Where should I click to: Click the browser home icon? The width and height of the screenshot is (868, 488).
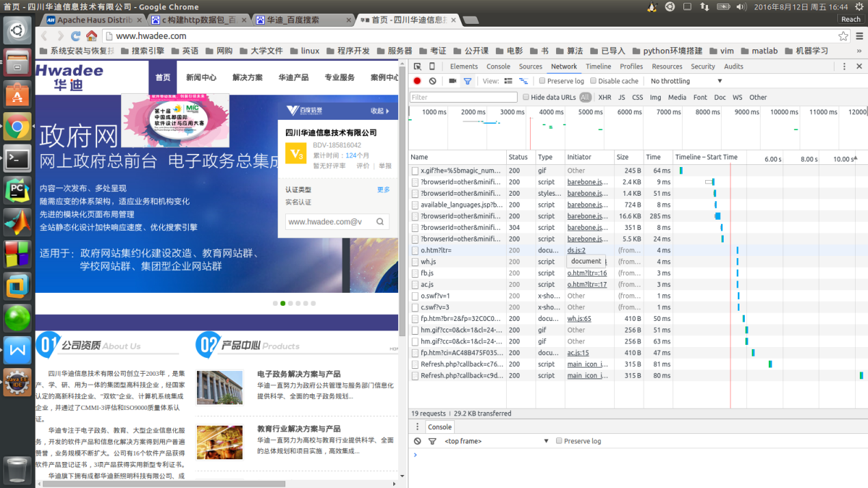pos(92,36)
